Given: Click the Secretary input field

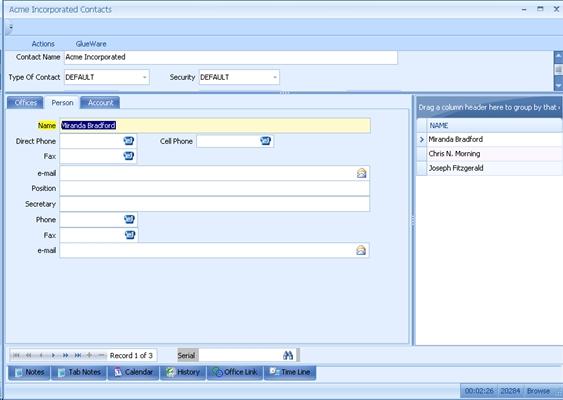Looking at the screenshot, I should (214, 204).
